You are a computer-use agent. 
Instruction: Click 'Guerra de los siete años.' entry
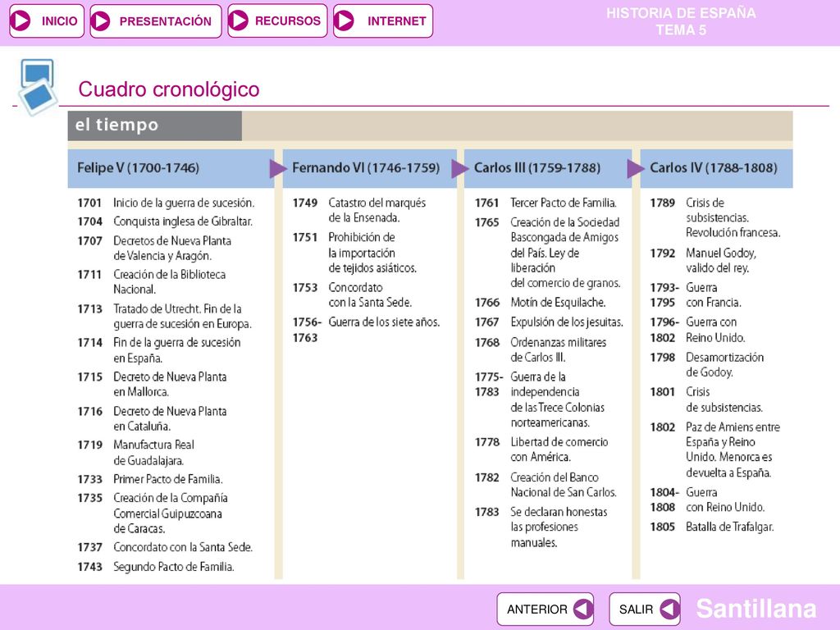click(x=384, y=322)
